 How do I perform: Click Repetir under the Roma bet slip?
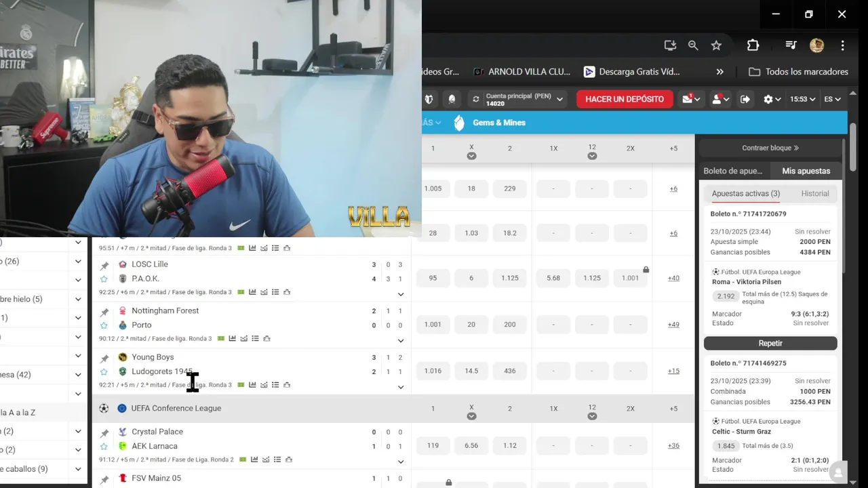point(770,343)
